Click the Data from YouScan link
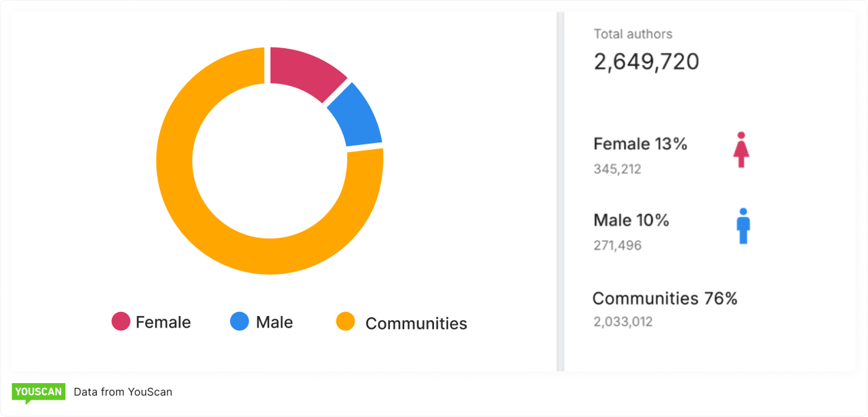The height and width of the screenshot is (417, 868). tap(124, 392)
